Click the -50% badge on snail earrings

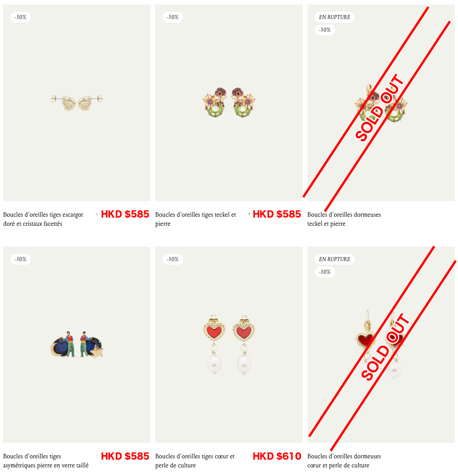pos(21,17)
